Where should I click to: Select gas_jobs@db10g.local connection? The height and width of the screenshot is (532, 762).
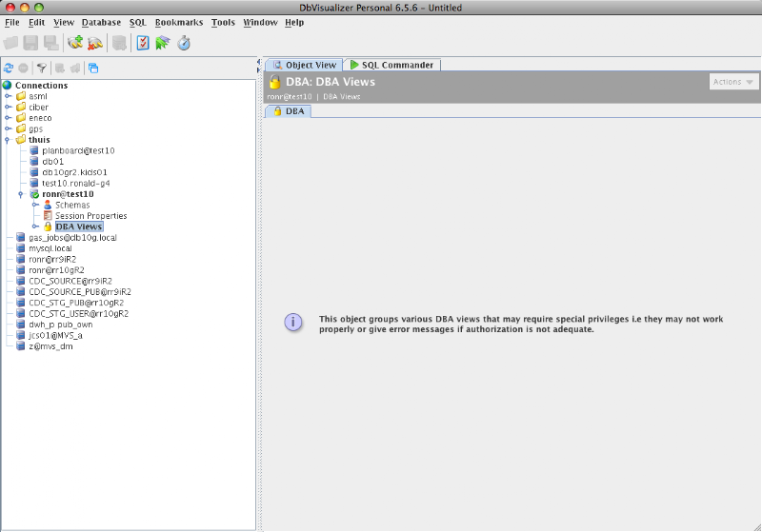click(72, 237)
